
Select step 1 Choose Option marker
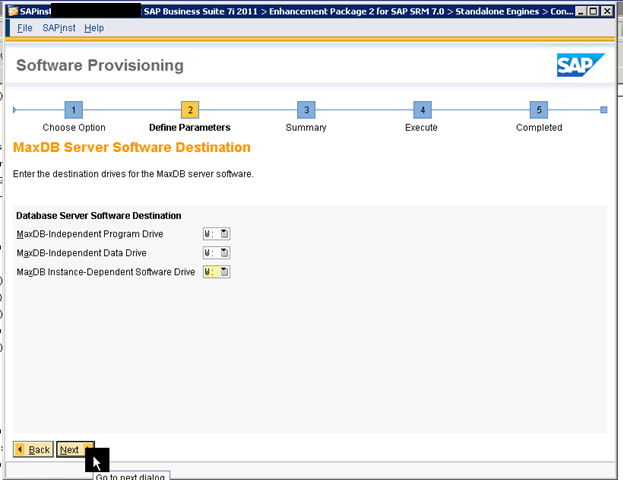[74, 110]
